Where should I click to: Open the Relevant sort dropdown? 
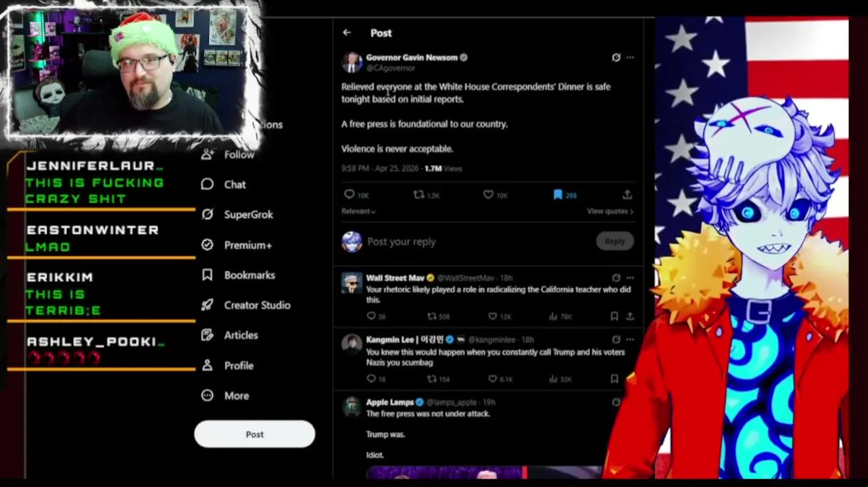[x=358, y=211]
